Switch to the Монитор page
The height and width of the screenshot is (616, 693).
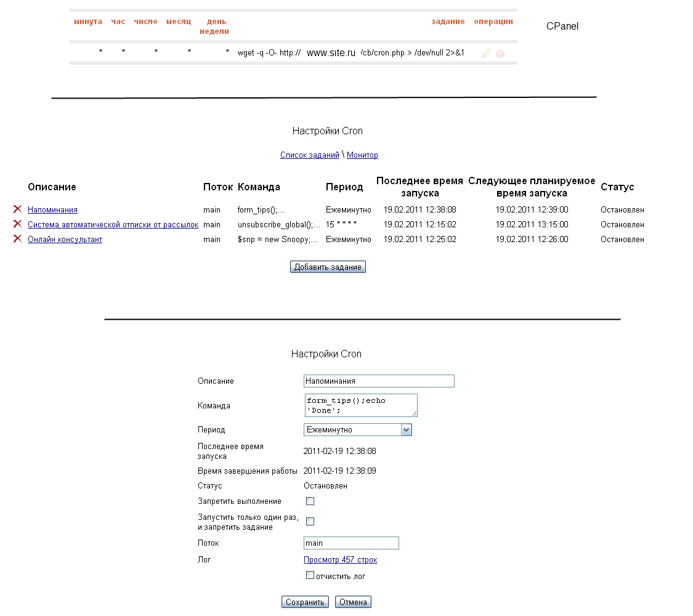[362, 155]
